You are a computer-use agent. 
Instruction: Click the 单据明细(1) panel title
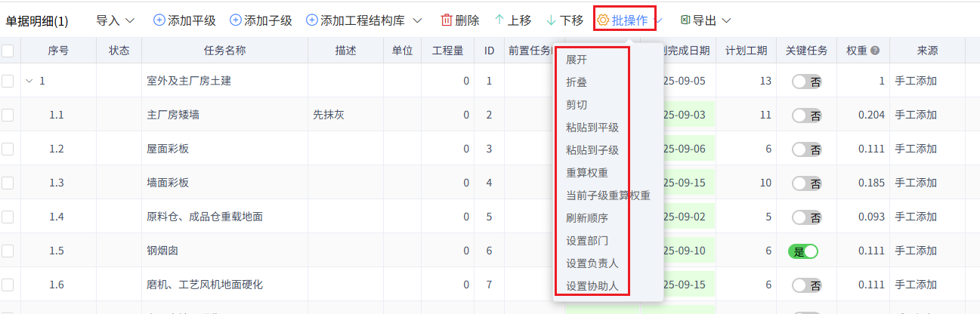coord(37,20)
